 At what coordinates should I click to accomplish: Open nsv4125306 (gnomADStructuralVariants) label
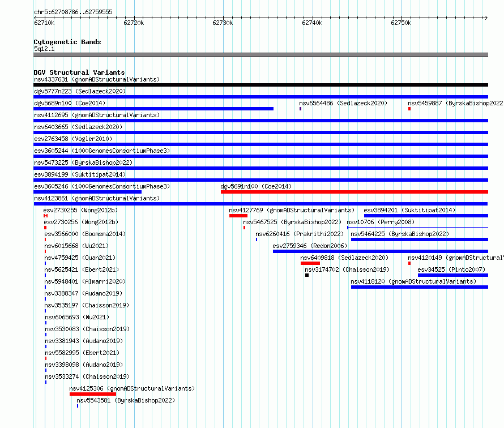tap(132, 388)
